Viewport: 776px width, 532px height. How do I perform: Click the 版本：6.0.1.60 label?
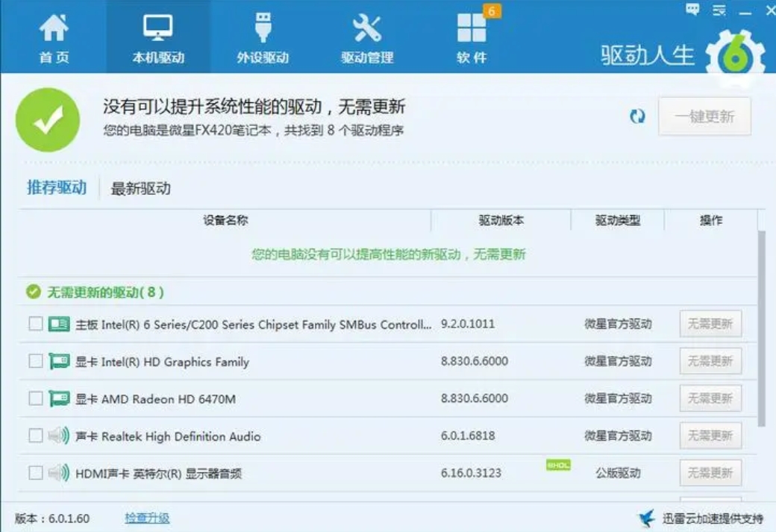(52, 519)
